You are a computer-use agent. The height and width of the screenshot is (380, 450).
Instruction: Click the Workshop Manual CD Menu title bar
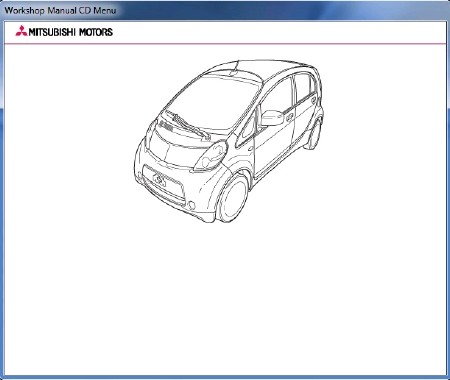225,10
